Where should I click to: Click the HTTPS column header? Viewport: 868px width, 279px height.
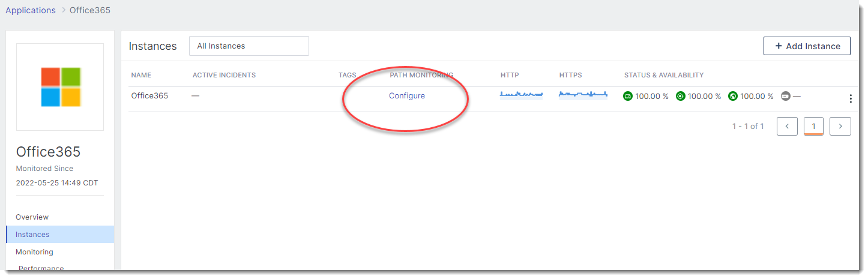pyautogui.click(x=570, y=75)
